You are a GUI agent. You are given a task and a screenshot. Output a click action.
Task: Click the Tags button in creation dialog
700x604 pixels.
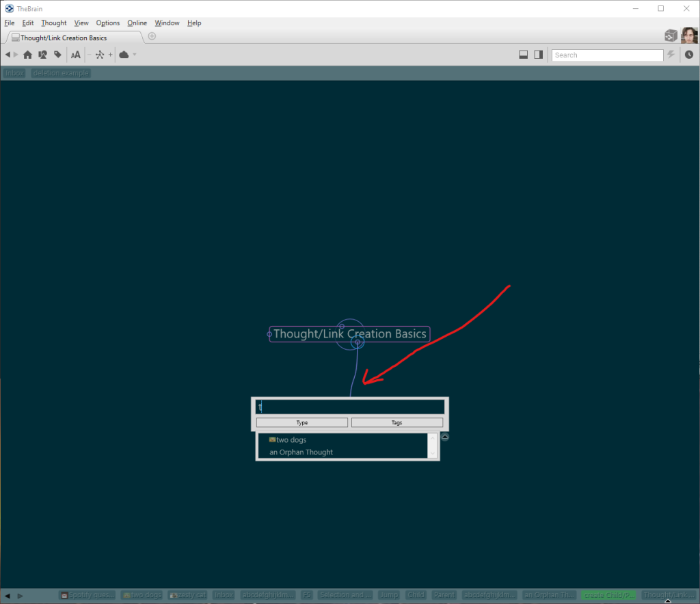click(x=397, y=423)
